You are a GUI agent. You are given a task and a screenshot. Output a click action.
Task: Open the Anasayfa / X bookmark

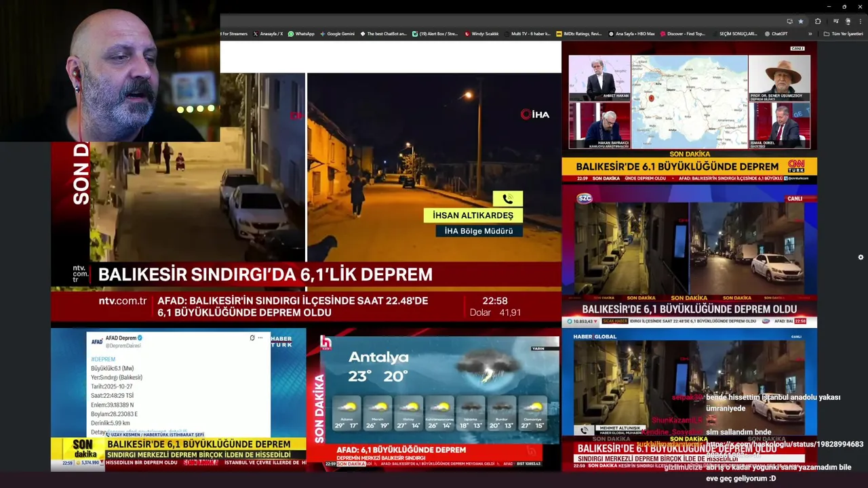[268, 33]
